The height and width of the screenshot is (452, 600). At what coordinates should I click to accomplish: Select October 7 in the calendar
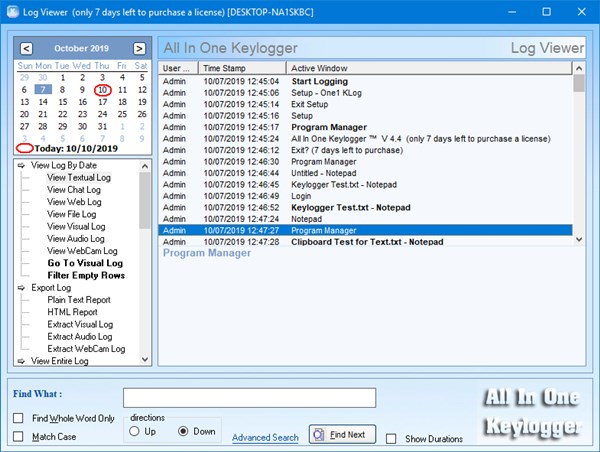coord(43,90)
